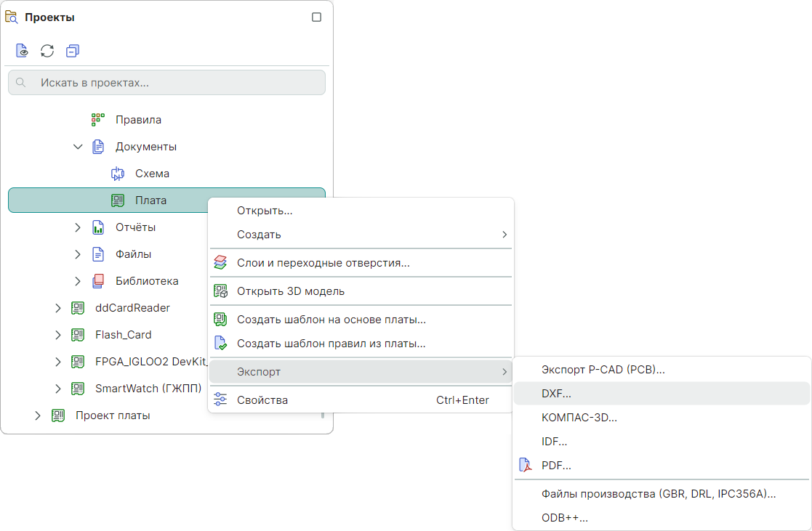
Task: Click the panel maximize square icon
Action: click(316, 17)
